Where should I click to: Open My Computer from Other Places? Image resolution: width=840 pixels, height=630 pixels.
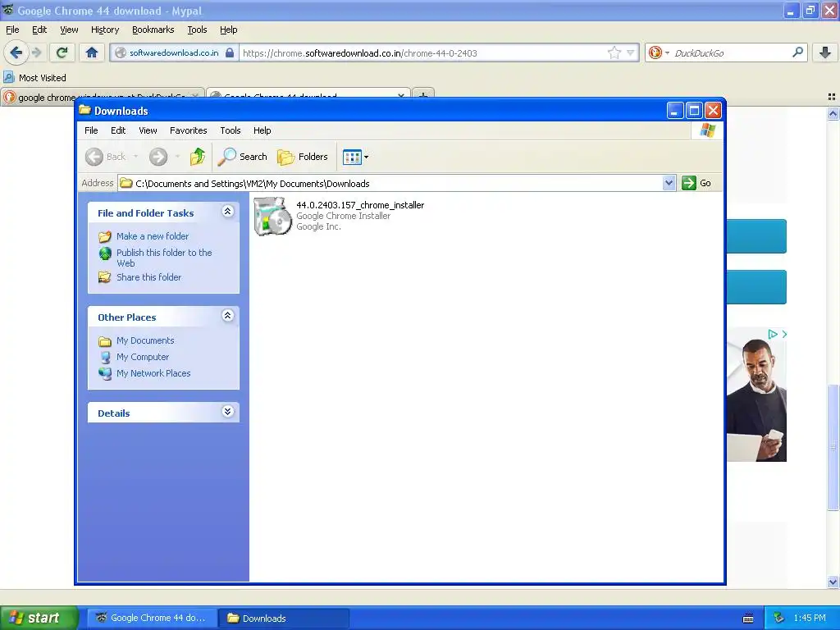pyautogui.click(x=143, y=357)
